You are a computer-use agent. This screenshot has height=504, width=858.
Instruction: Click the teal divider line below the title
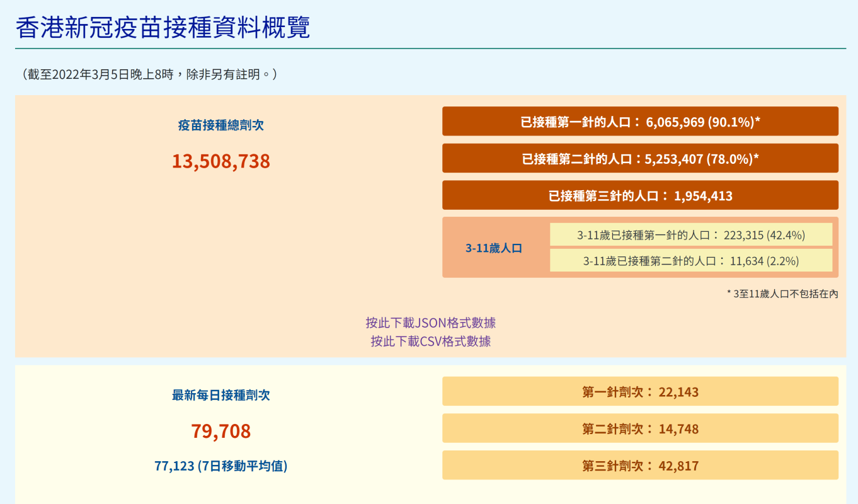pyautogui.click(x=430, y=49)
